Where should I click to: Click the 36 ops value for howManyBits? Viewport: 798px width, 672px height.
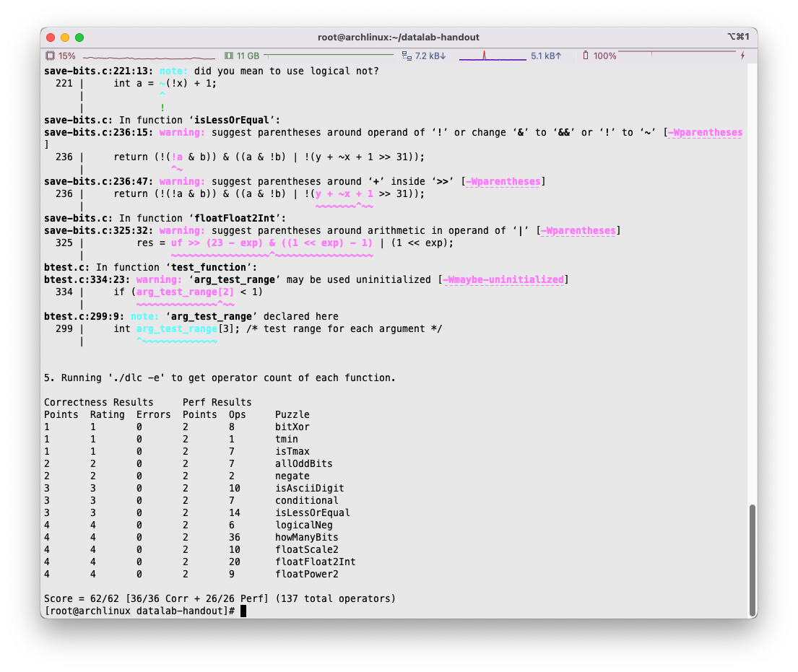pyautogui.click(x=235, y=537)
